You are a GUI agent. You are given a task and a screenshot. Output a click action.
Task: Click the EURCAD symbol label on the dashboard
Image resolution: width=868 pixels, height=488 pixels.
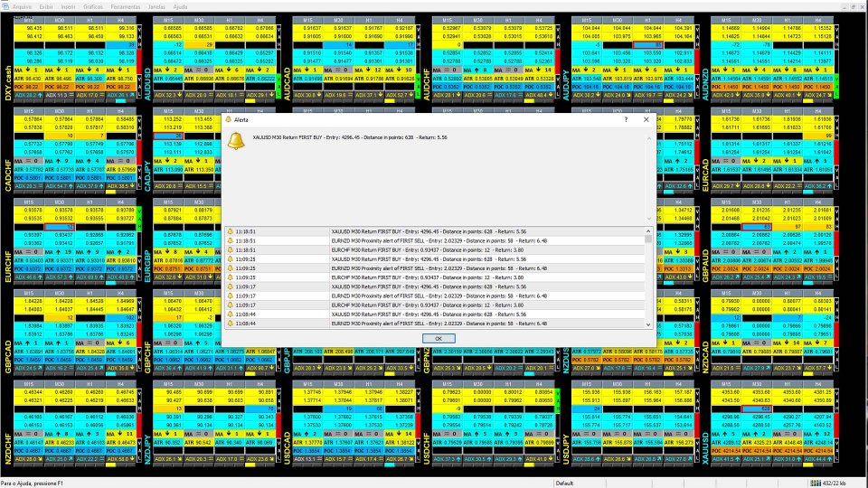point(705,175)
